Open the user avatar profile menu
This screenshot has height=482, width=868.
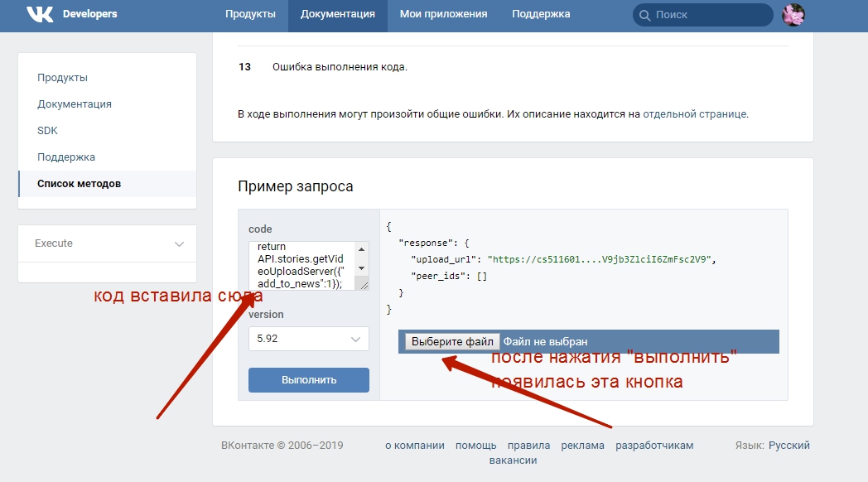point(793,15)
